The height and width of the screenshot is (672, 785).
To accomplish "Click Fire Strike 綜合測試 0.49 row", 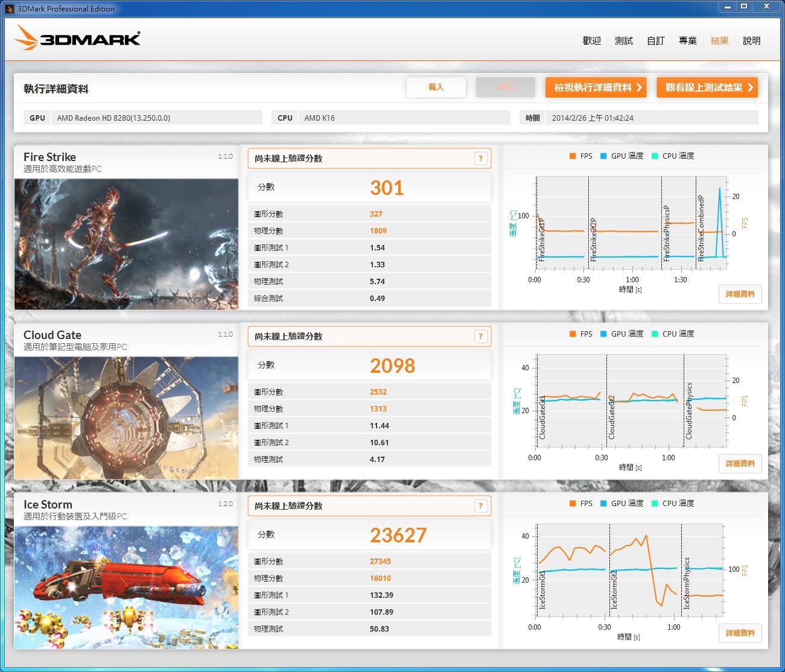I will tap(369, 299).
